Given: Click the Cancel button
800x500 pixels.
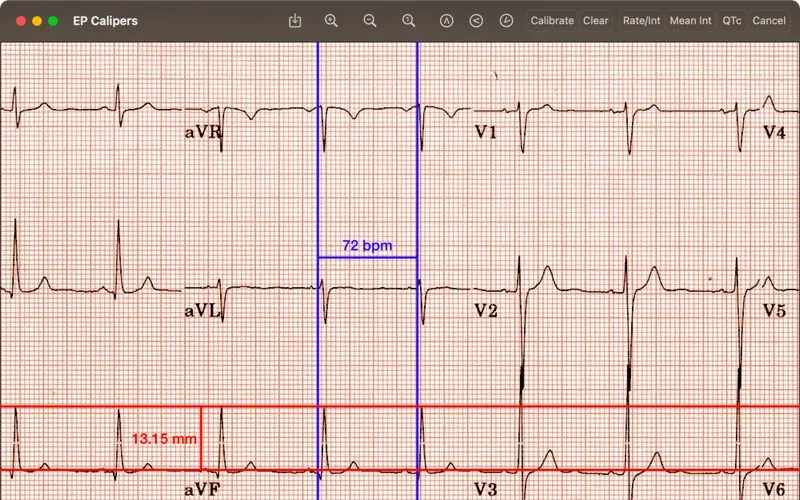Looking at the screenshot, I should click(769, 21).
